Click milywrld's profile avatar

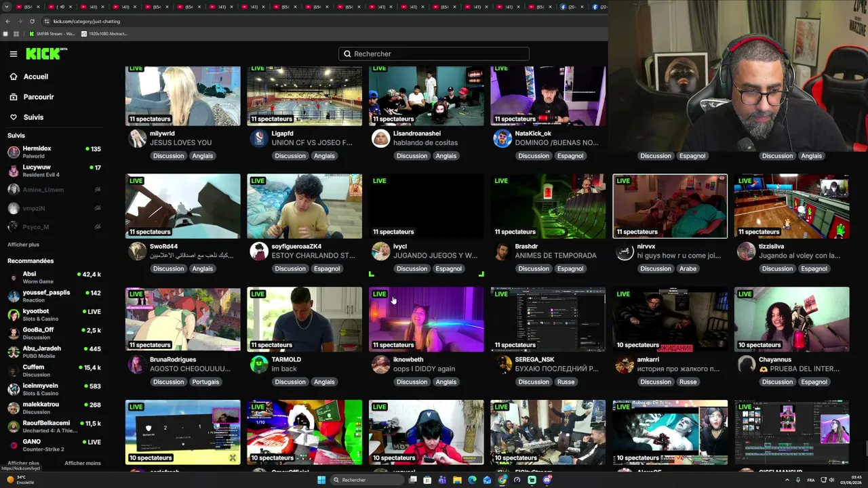tap(138, 138)
